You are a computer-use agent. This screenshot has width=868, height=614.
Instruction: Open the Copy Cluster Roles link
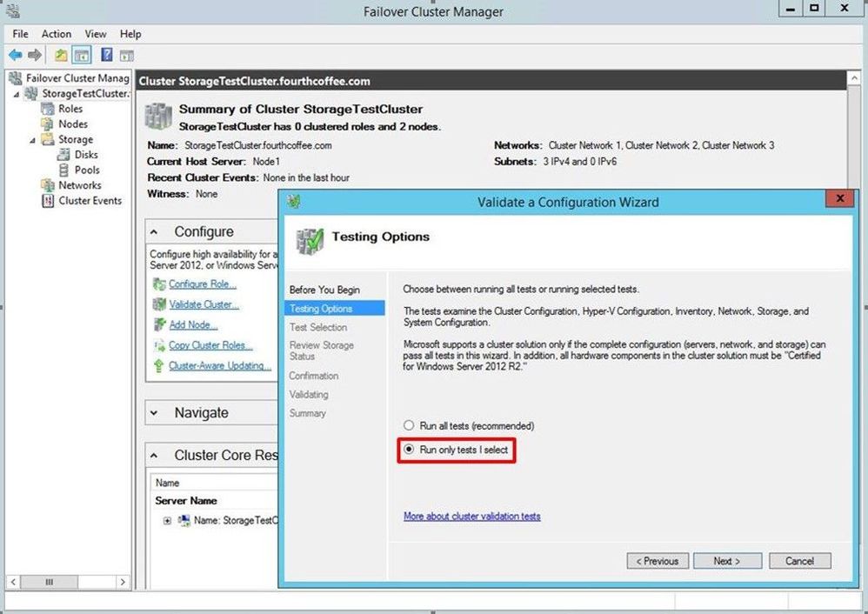click(x=210, y=345)
